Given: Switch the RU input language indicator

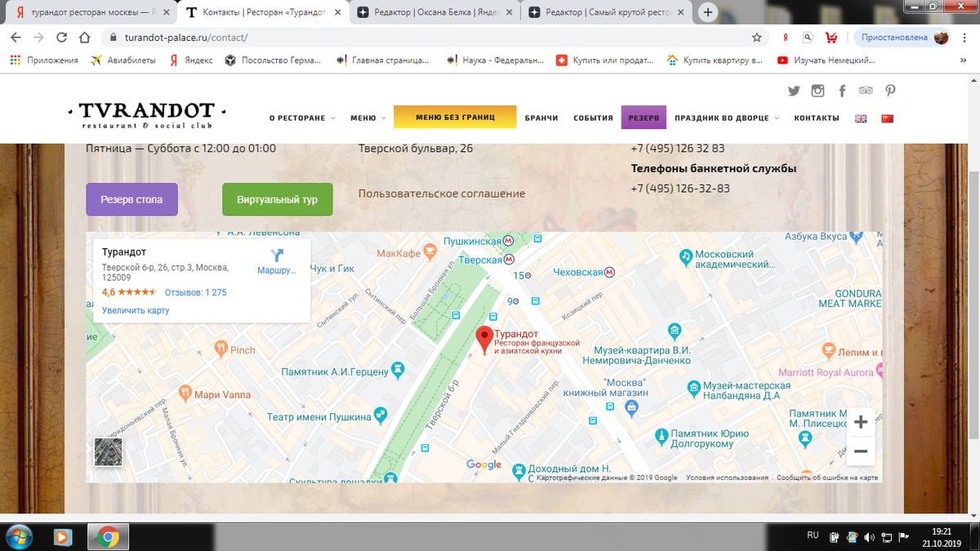Looking at the screenshot, I should point(813,535).
